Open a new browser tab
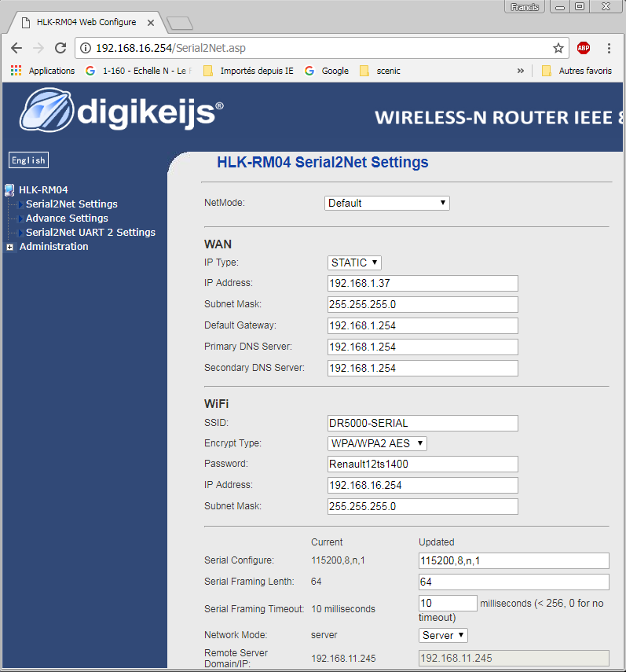This screenshot has width=626, height=672. [179, 23]
